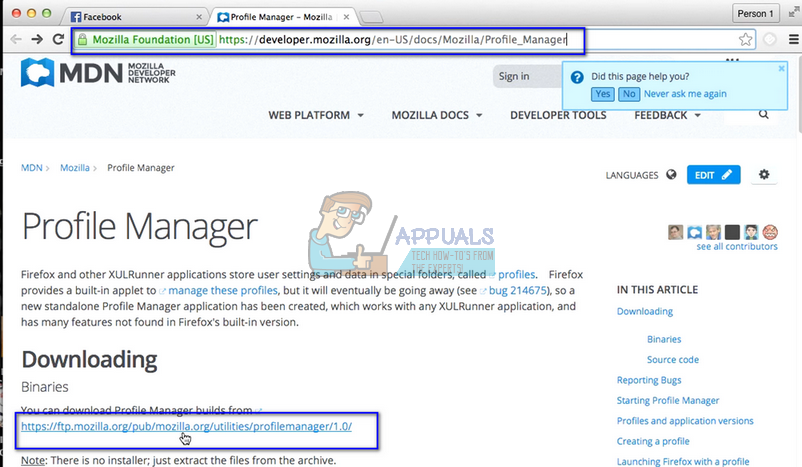This screenshot has width=802, height=467.
Task: Jump to Binaries section link
Action: [664, 339]
